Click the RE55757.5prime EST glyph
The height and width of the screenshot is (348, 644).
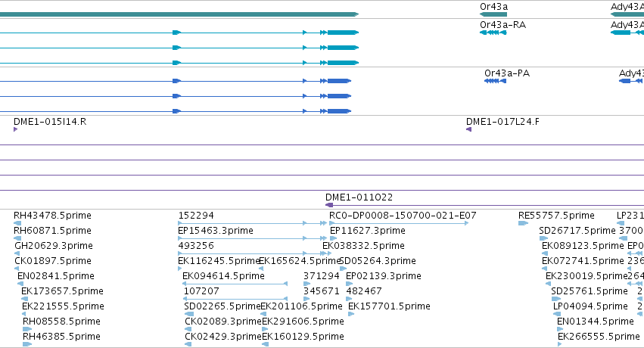click(523, 223)
